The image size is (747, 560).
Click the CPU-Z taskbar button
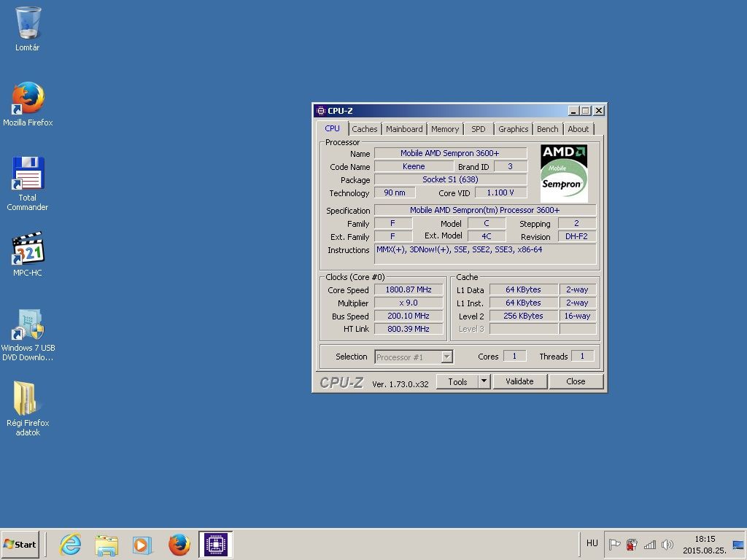coord(215,544)
